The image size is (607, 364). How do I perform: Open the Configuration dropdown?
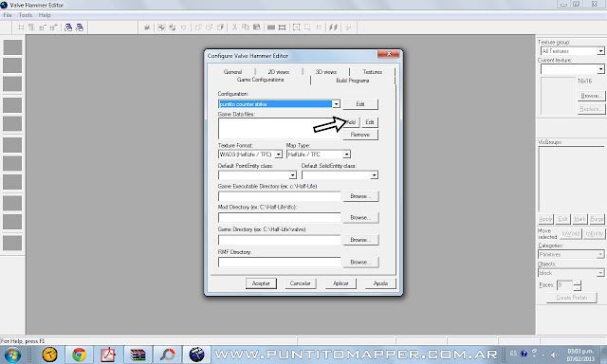tap(336, 103)
